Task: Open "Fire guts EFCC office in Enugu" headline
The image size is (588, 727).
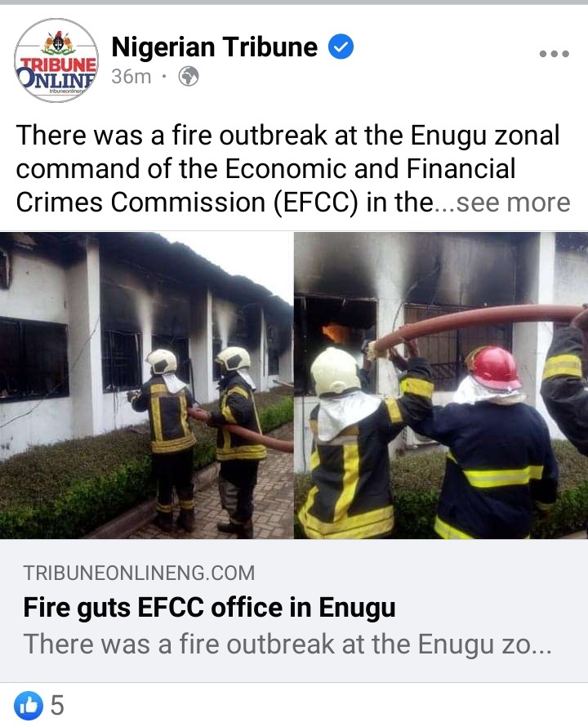Action: click(x=209, y=608)
